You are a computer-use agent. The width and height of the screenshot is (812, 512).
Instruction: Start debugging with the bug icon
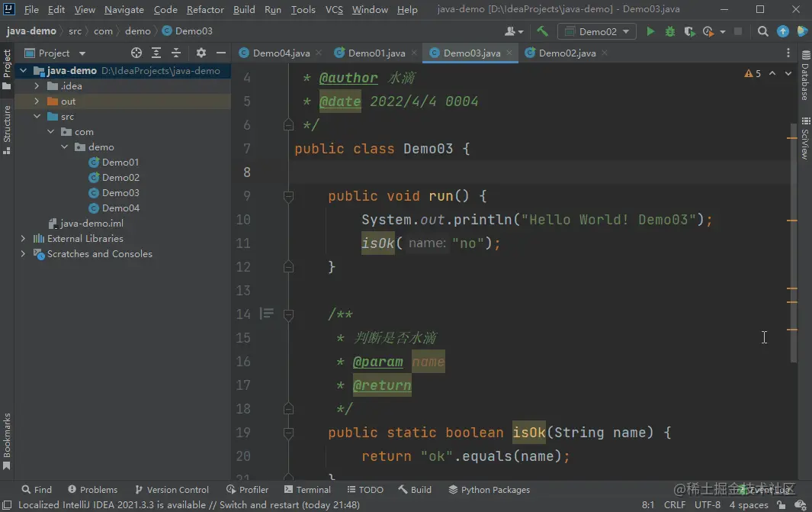click(x=670, y=31)
